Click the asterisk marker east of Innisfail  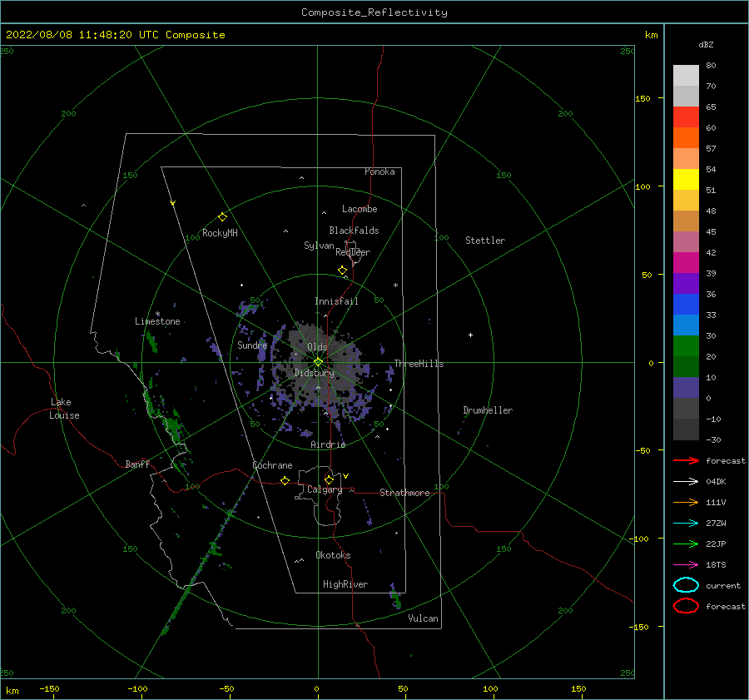[x=395, y=285]
